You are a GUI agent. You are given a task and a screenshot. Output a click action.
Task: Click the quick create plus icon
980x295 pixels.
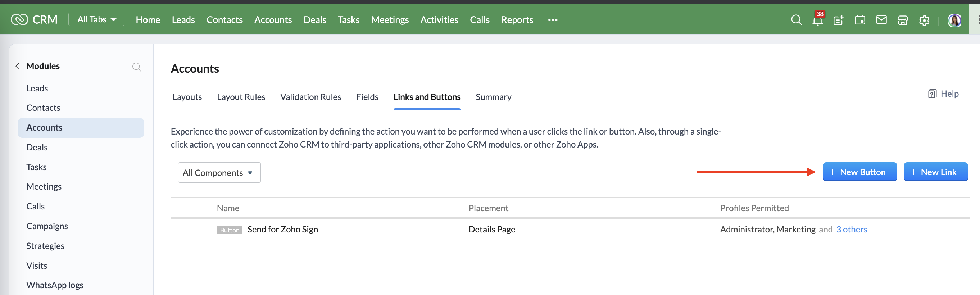click(839, 20)
